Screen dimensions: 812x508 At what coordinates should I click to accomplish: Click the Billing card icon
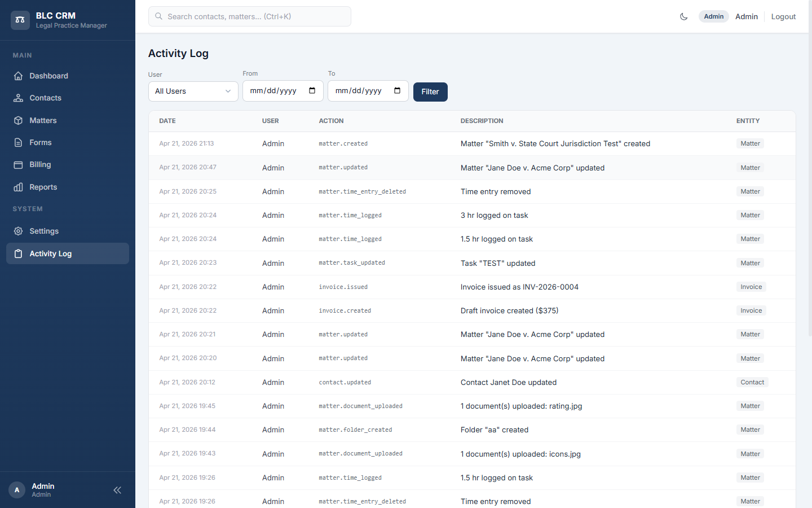point(19,164)
